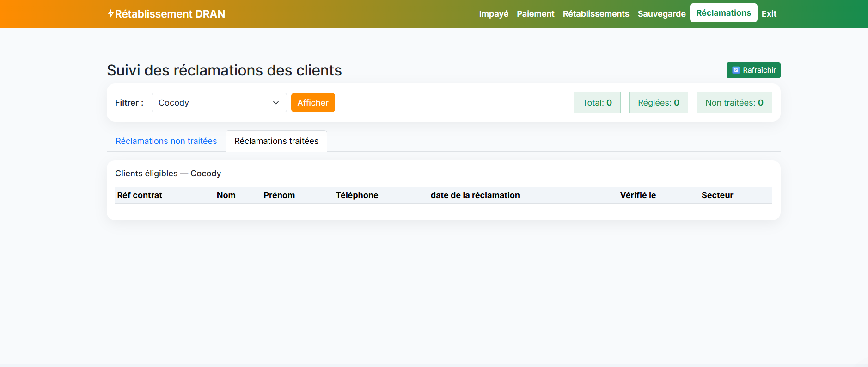
Task: Expand the Cocody filter dropdown
Action: [219, 103]
